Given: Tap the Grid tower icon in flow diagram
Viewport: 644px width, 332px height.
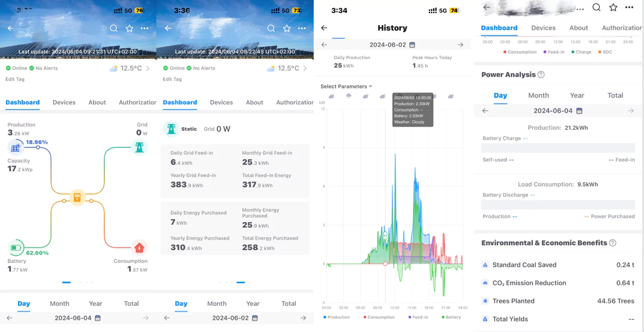Looking at the screenshot, I should [139, 147].
